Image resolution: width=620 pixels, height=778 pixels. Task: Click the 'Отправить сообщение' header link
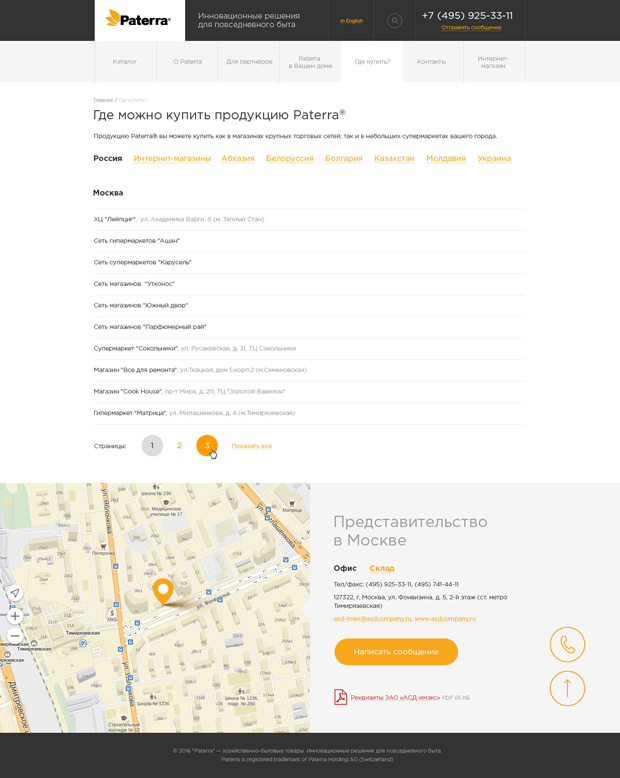coord(471,28)
